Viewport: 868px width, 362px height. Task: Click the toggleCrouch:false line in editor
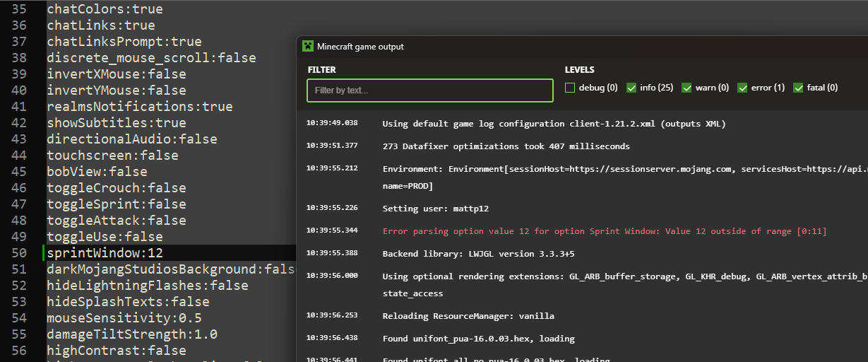point(117,188)
